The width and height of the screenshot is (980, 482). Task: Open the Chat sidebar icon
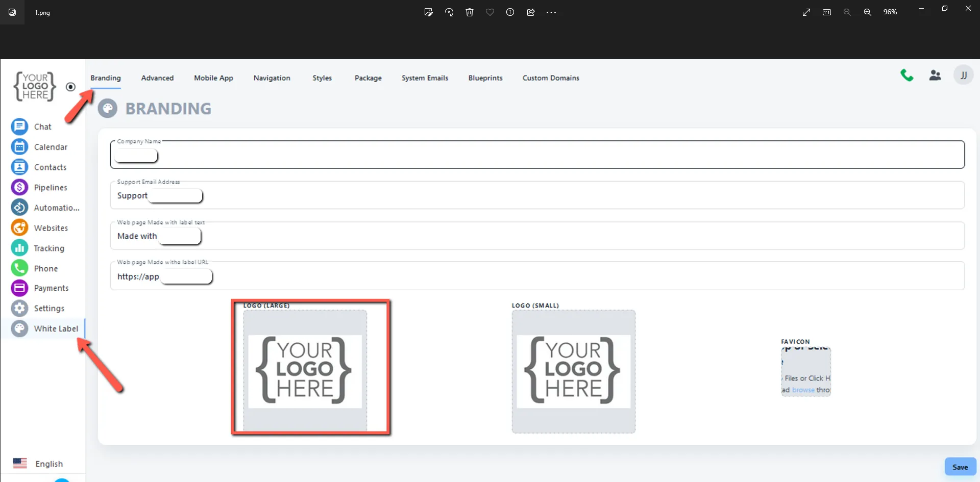pos(19,126)
